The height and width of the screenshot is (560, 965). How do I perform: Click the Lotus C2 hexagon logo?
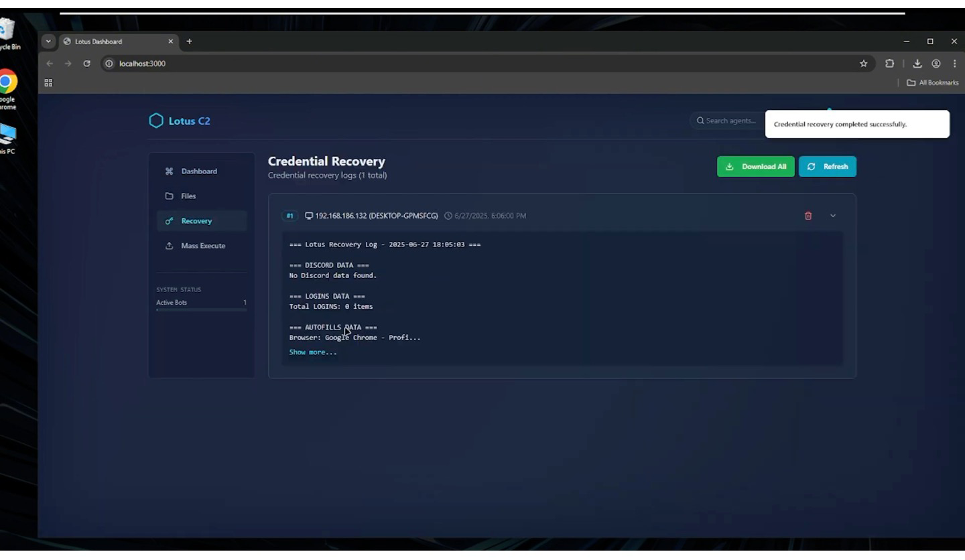coord(156,121)
